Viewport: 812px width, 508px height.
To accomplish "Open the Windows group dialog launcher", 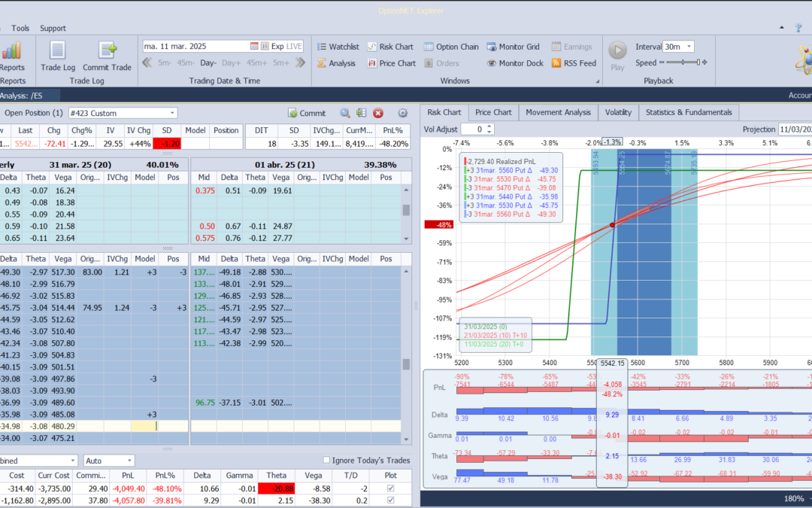I will tap(598, 81).
